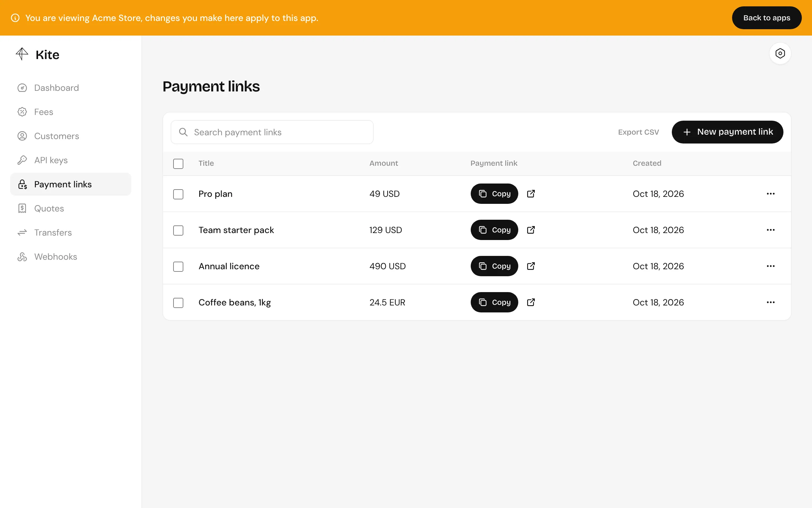Select the Team starter pack checkbox
Image resolution: width=812 pixels, height=508 pixels.
(x=178, y=231)
